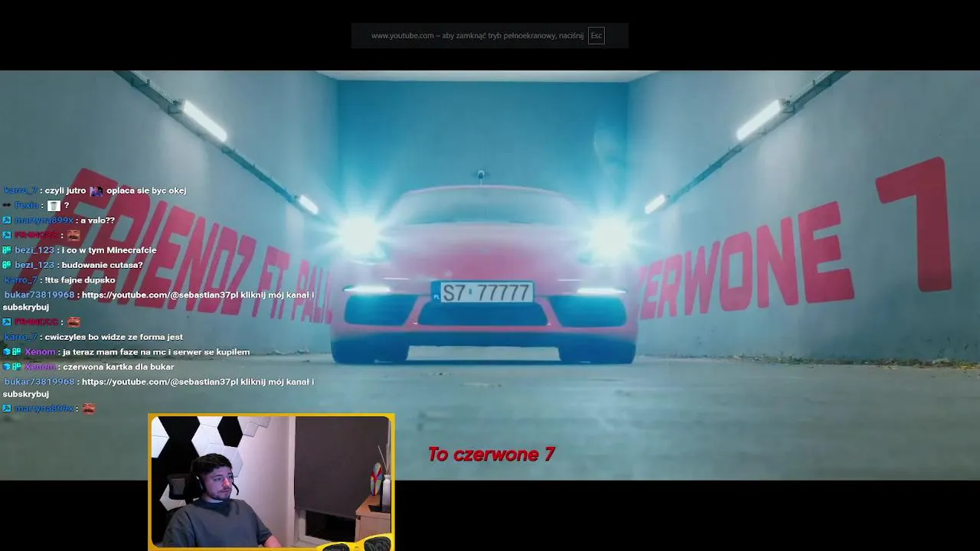Image resolution: width=980 pixels, height=551 pixels.
Task: Click martyna899x's badge beside 'a valo??'
Action: coord(7,220)
